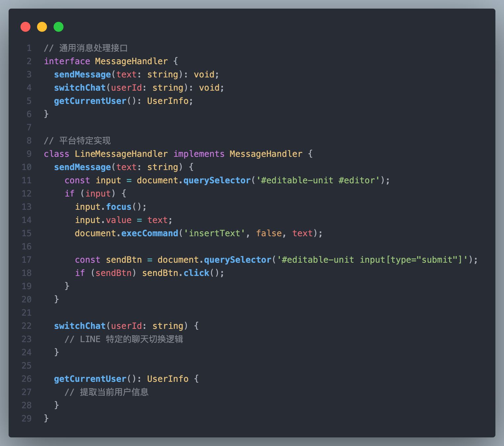The height and width of the screenshot is (446, 504).
Task: Click 'sendMessage' on line 10
Action: pos(83,167)
